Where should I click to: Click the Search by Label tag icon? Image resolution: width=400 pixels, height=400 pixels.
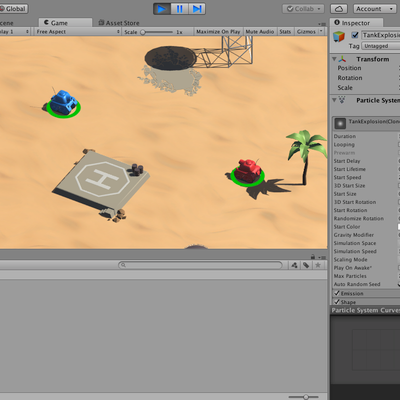coord(306,265)
